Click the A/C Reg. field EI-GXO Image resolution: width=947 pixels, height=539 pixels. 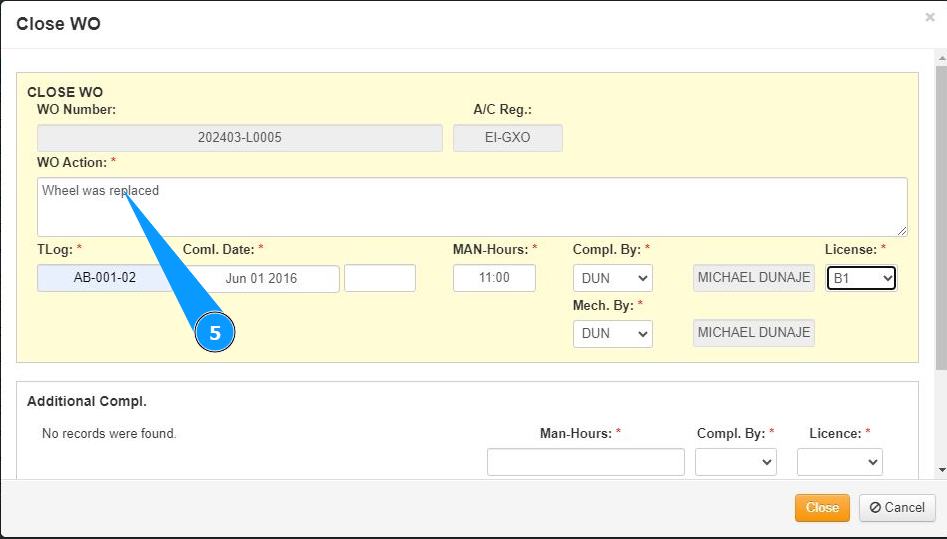click(x=508, y=138)
